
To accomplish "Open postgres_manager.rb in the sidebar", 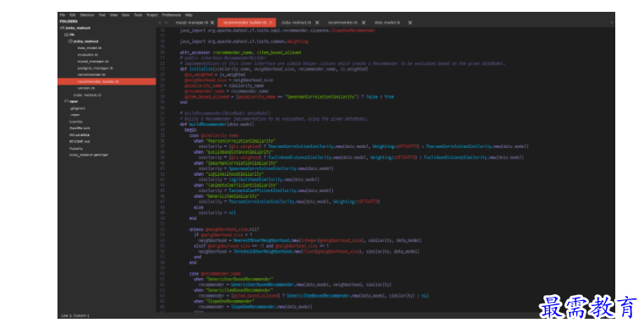I will click(x=96, y=68).
